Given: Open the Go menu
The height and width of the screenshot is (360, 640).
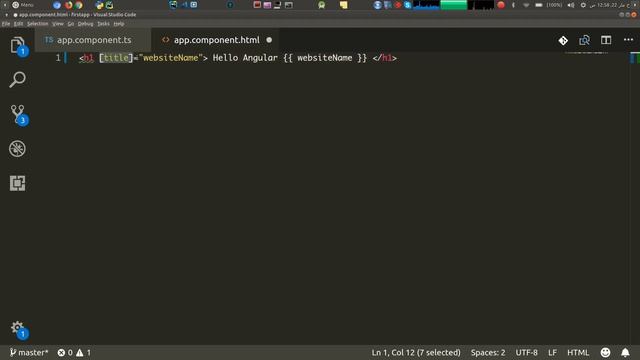Looking at the screenshot, I should (71, 24).
